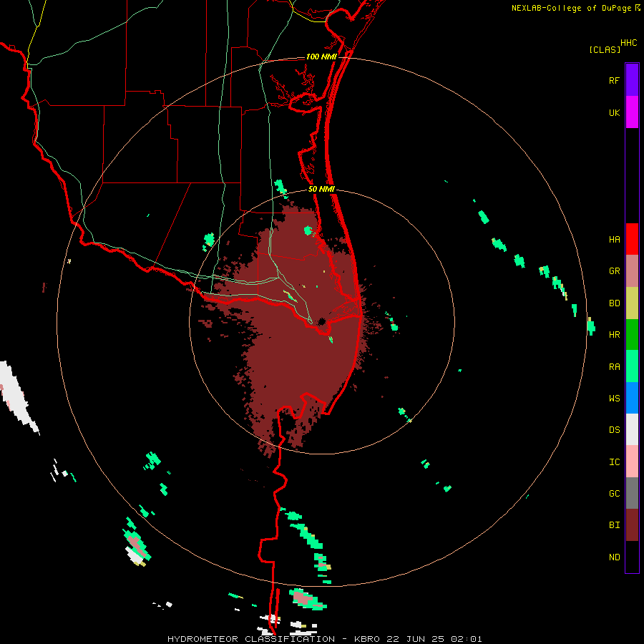Click the HHC product label
Viewport: 644px width, 644px height.
(628, 43)
